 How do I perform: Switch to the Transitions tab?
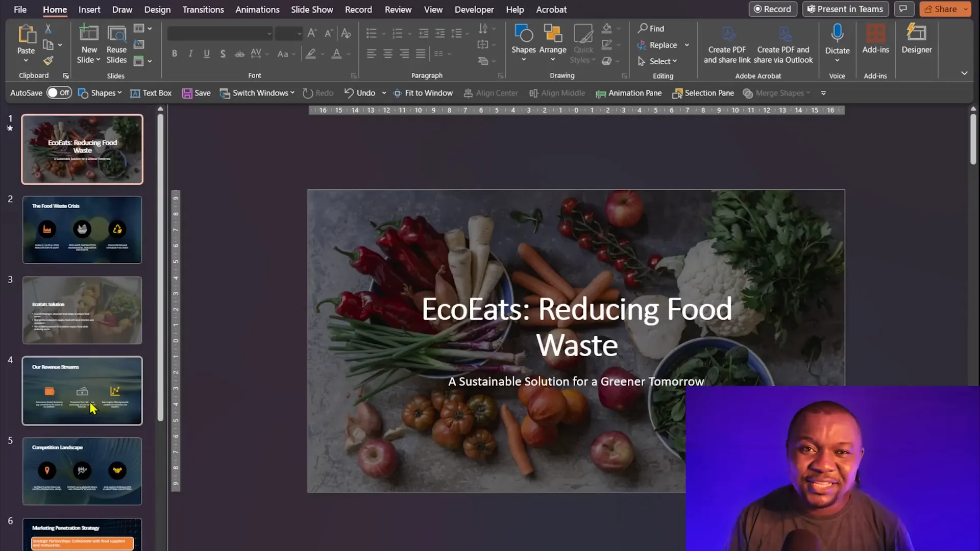(x=203, y=9)
